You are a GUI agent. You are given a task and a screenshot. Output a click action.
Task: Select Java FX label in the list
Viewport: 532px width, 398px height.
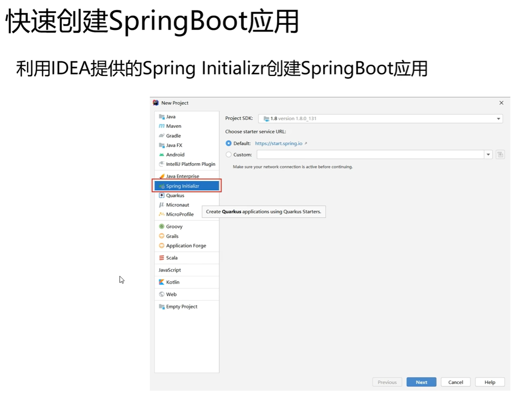click(x=174, y=145)
